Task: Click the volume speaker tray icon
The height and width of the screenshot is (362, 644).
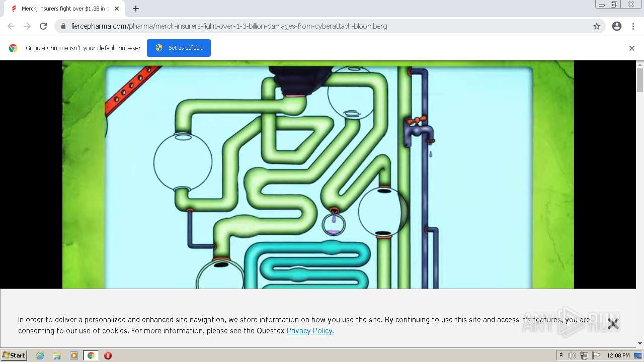Action: coord(572,355)
